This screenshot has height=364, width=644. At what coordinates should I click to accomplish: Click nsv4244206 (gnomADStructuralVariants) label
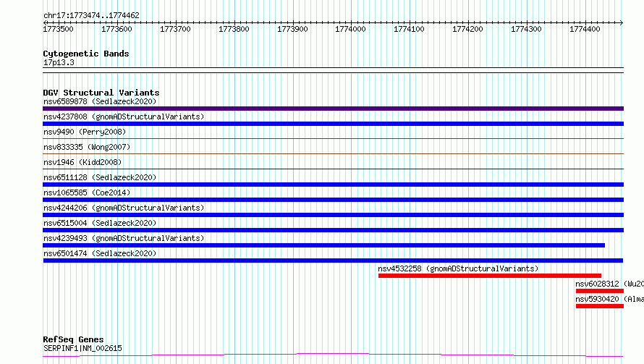point(124,208)
